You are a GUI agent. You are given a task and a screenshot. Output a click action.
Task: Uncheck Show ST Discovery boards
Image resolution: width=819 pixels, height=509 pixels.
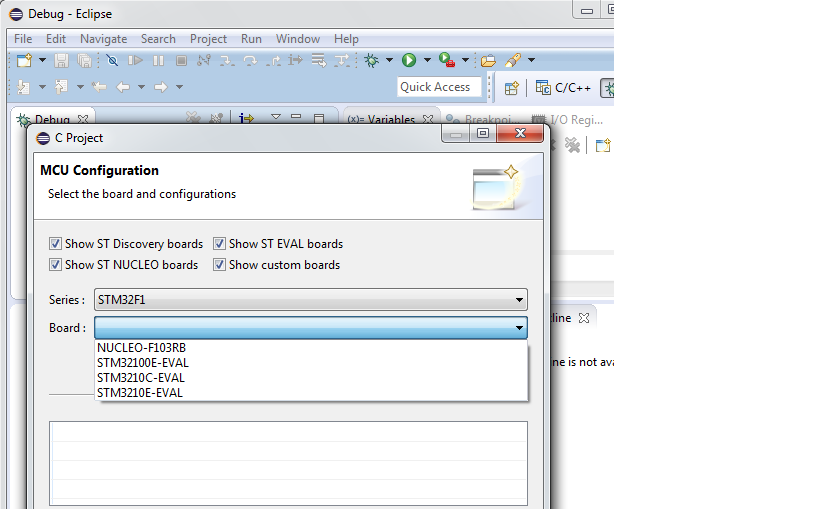tap(55, 244)
